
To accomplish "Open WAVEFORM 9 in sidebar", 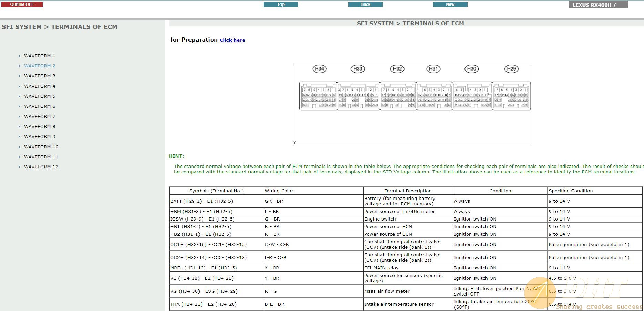I will point(40,136).
